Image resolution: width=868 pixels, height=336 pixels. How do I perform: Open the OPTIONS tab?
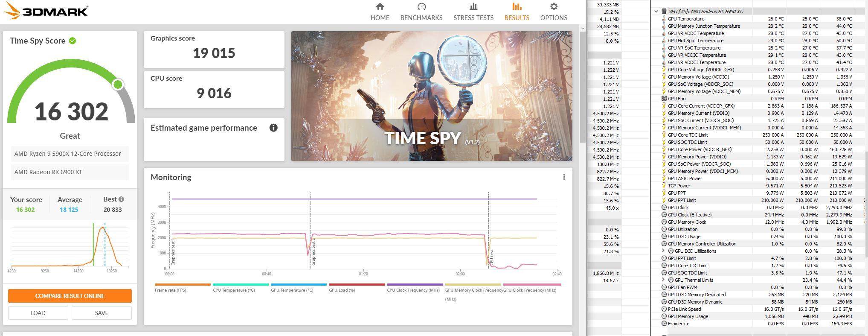(x=553, y=12)
